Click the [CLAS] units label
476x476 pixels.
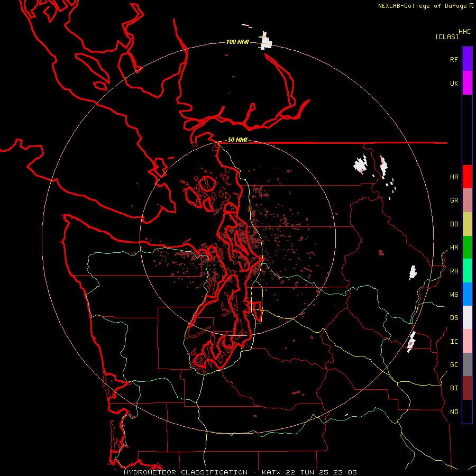447,36
